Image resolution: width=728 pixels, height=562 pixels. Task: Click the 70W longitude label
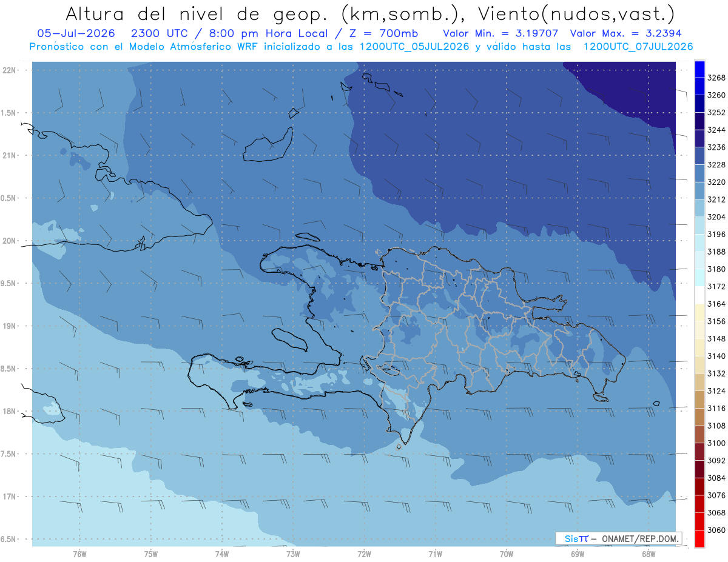[507, 553]
